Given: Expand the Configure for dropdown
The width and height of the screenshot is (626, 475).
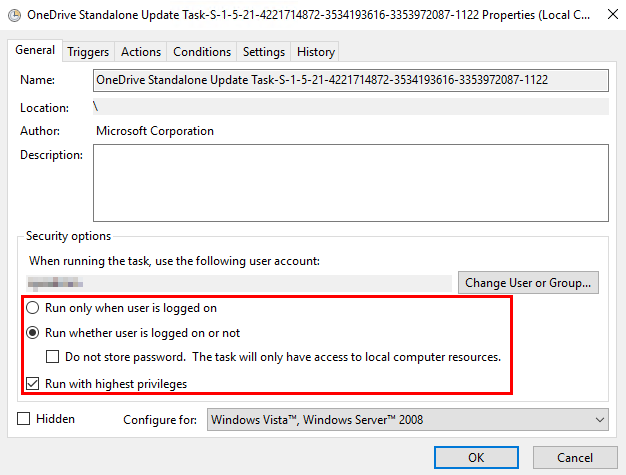Looking at the screenshot, I should (x=407, y=420).
